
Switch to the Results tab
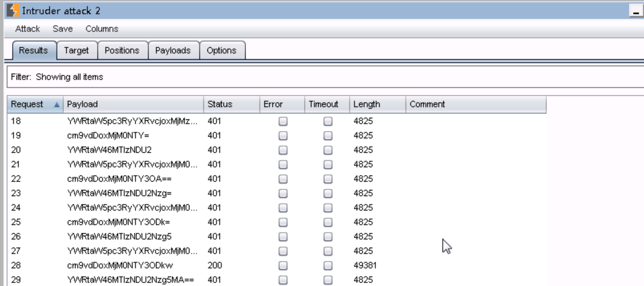33,50
